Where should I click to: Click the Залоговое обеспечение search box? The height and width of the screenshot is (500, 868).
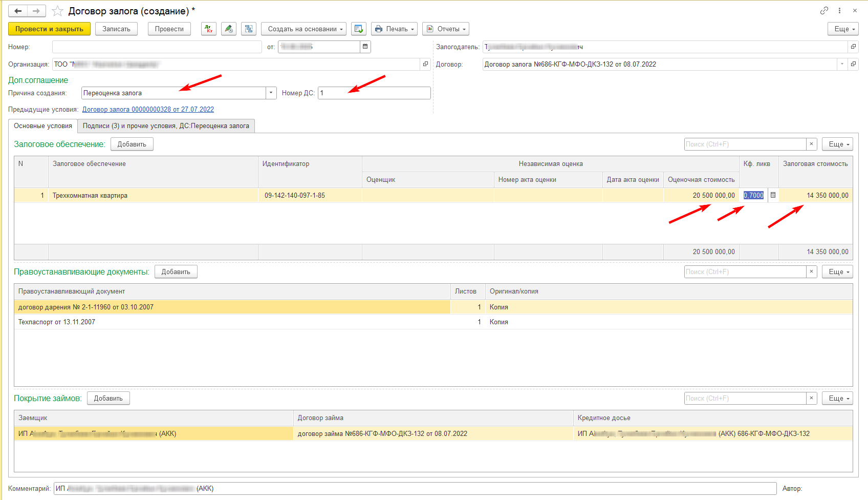coord(745,144)
